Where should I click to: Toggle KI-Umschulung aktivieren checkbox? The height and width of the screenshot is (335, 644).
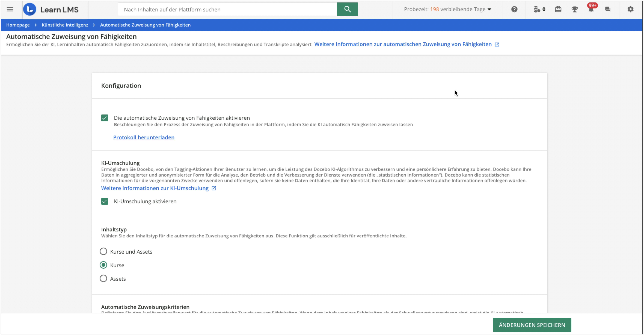coord(104,202)
